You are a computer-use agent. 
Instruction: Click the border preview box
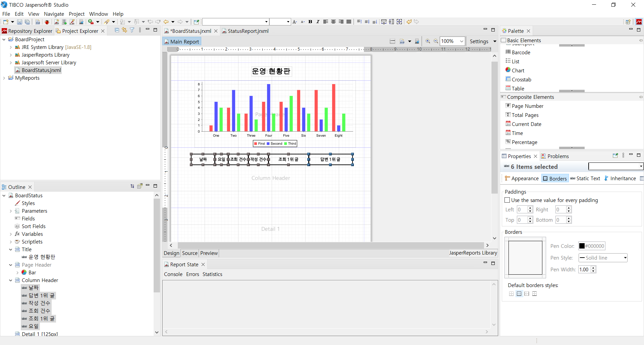pos(525,258)
